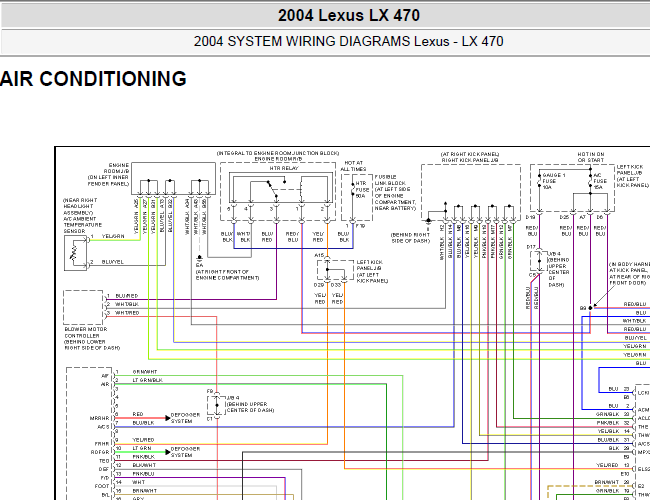
Task: Select the "2004 SYSTEM WIRING DIAGRAMS Lexus - LX 470" subtitle
Action: [x=348, y=41]
